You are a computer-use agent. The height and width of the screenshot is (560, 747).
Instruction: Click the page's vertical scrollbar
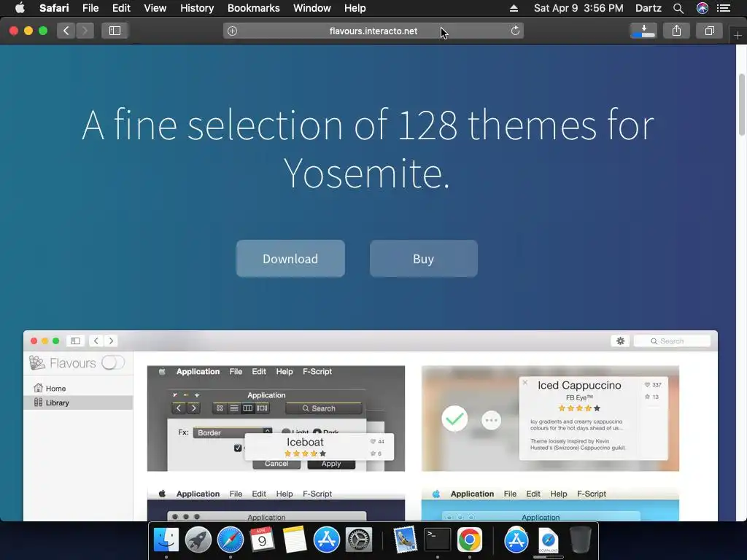pos(741,105)
